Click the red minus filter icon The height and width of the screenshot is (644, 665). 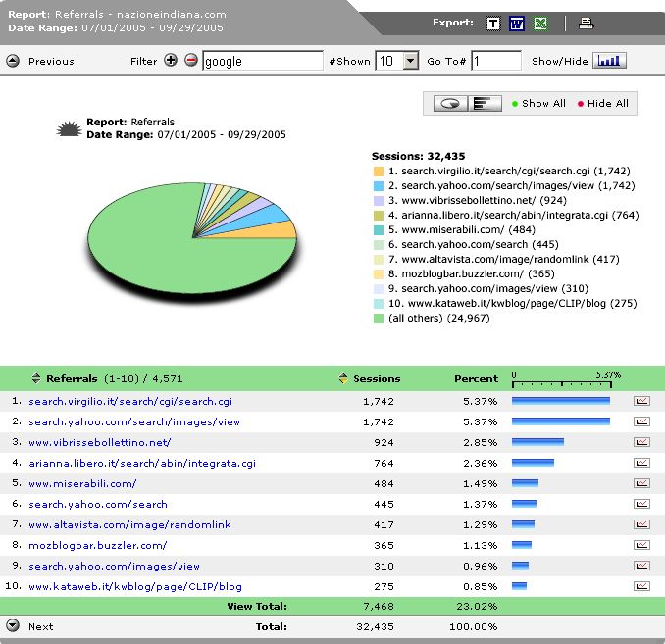point(191,61)
